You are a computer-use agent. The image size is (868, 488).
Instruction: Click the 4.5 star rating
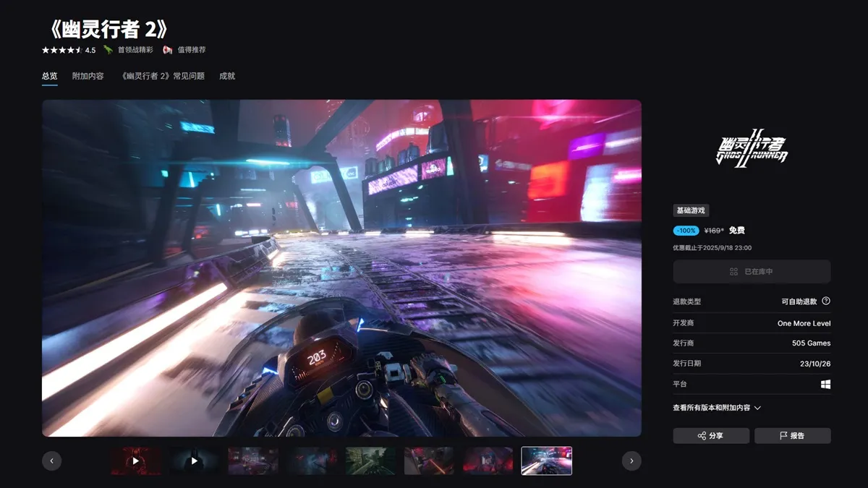(x=69, y=50)
